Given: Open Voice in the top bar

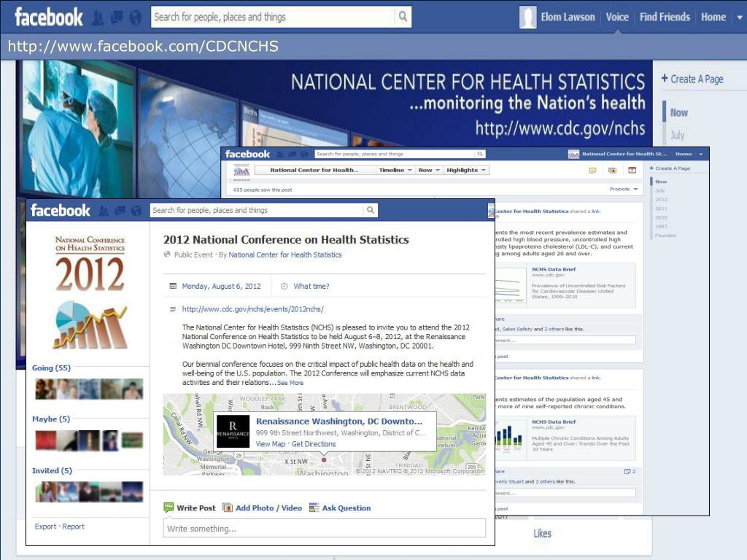Looking at the screenshot, I should click(x=617, y=17).
